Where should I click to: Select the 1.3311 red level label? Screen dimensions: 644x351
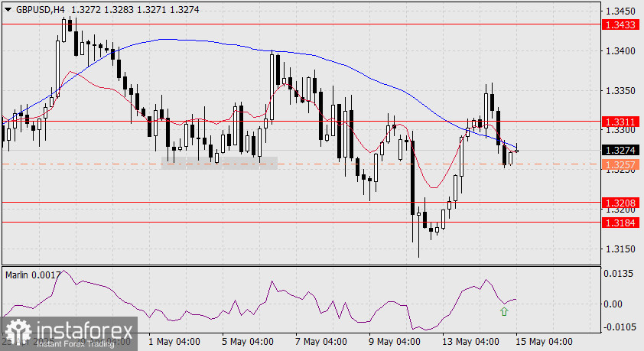click(x=621, y=122)
